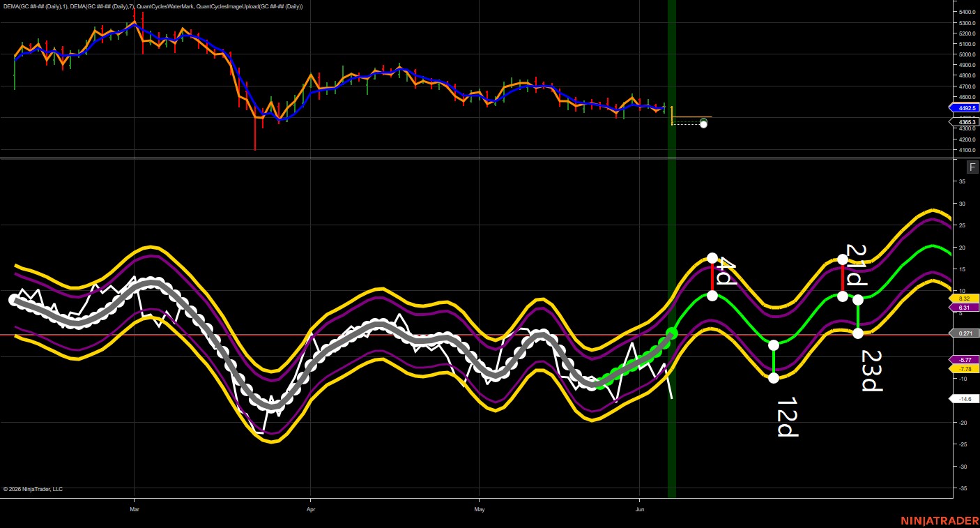Click the 35 oscillator axis label
This screenshot has width=980, height=528.
963,181
